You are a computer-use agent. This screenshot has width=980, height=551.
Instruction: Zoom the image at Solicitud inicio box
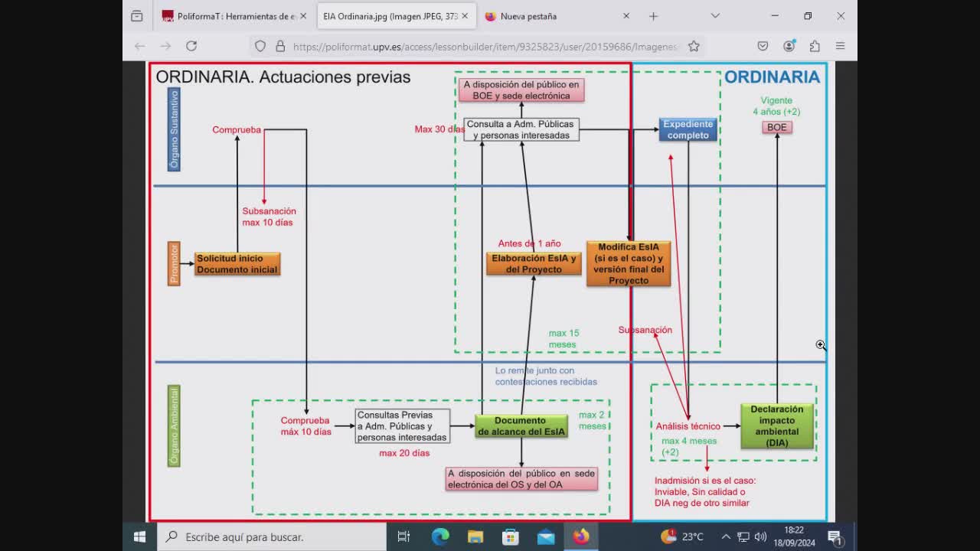coord(237,264)
